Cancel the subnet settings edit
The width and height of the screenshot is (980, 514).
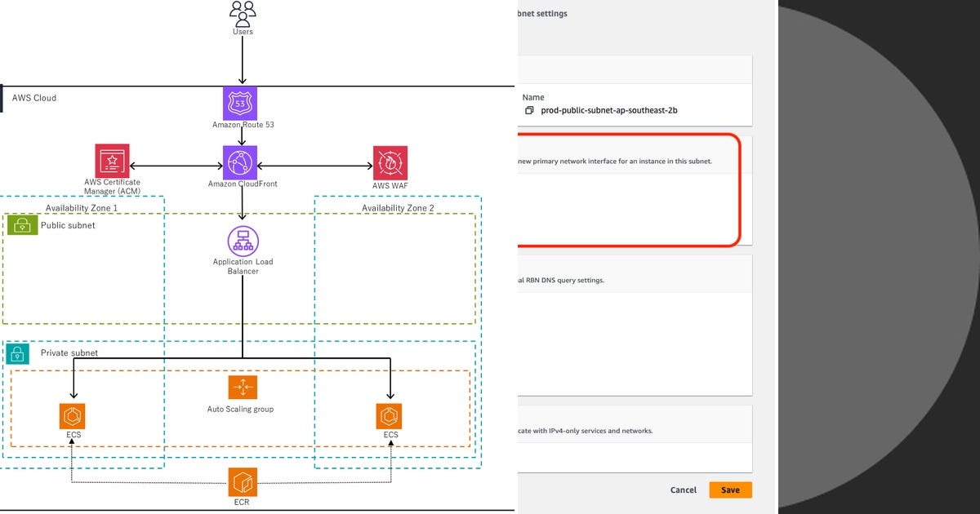pyautogui.click(x=683, y=490)
